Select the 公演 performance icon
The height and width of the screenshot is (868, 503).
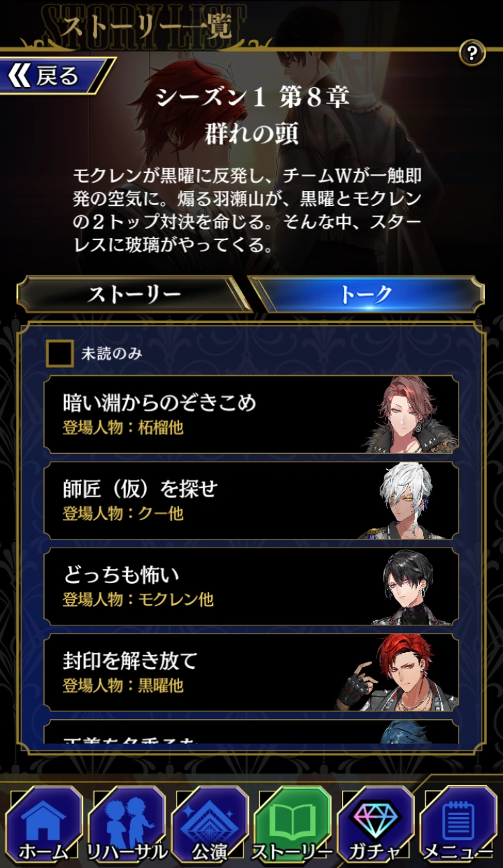click(x=209, y=825)
